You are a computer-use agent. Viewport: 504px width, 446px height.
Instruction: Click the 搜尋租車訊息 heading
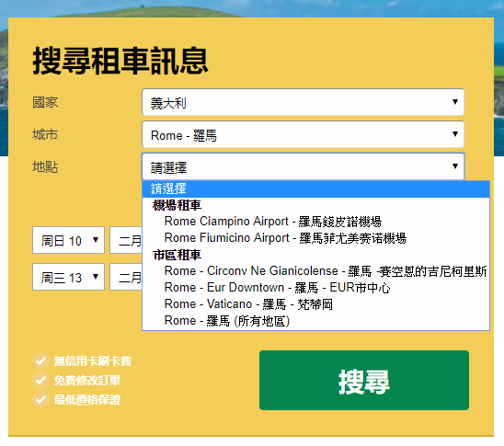click(x=120, y=61)
